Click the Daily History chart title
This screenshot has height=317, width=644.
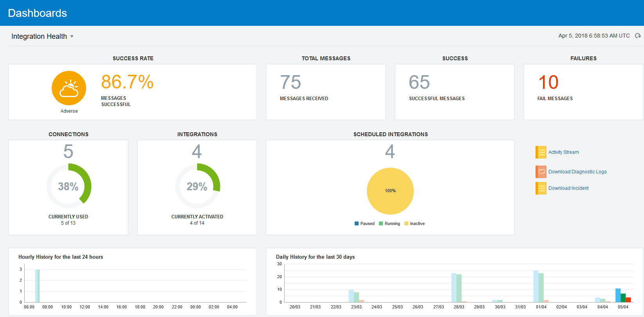coord(315,257)
